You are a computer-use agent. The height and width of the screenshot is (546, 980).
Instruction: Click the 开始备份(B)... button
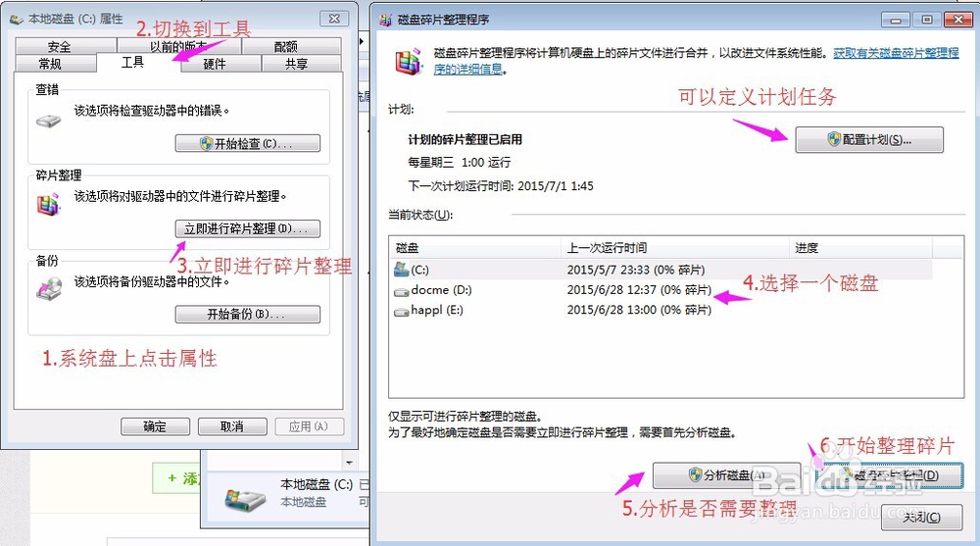(x=248, y=314)
